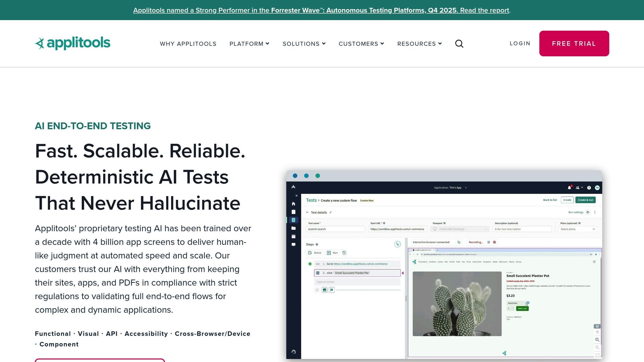Expand the Platform dropdown menu
644x362 pixels.
point(249,44)
